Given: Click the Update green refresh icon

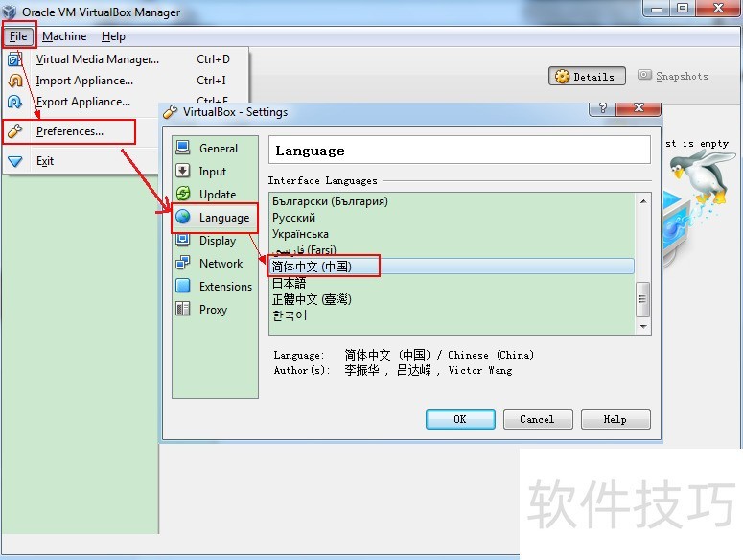Looking at the screenshot, I should [x=183, y=194].
